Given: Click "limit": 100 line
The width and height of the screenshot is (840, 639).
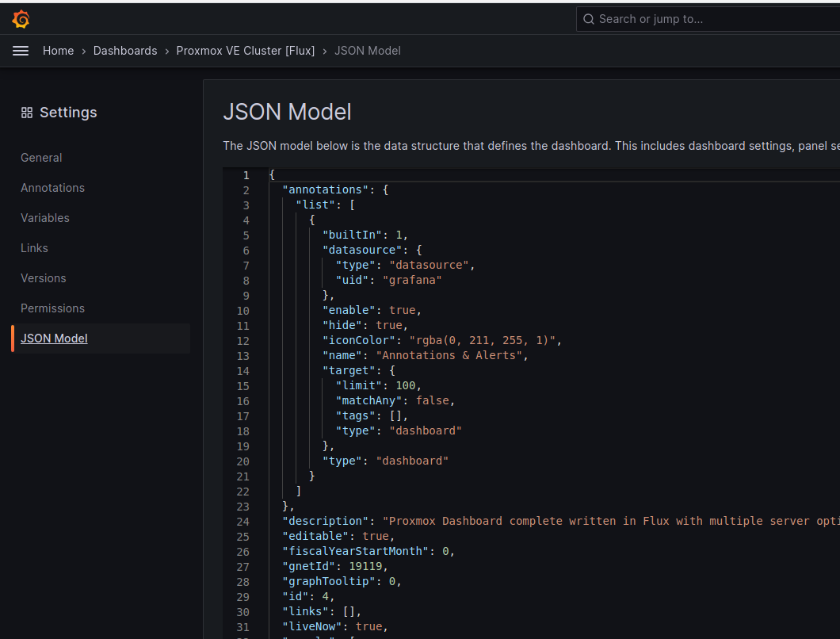Looking at the screenshot, I should click(378, 385).
